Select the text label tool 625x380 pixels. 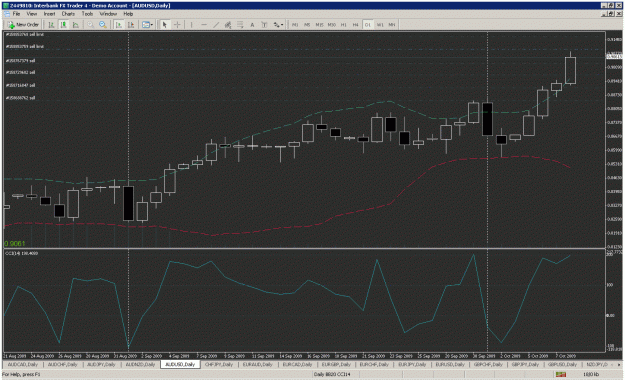264,25
